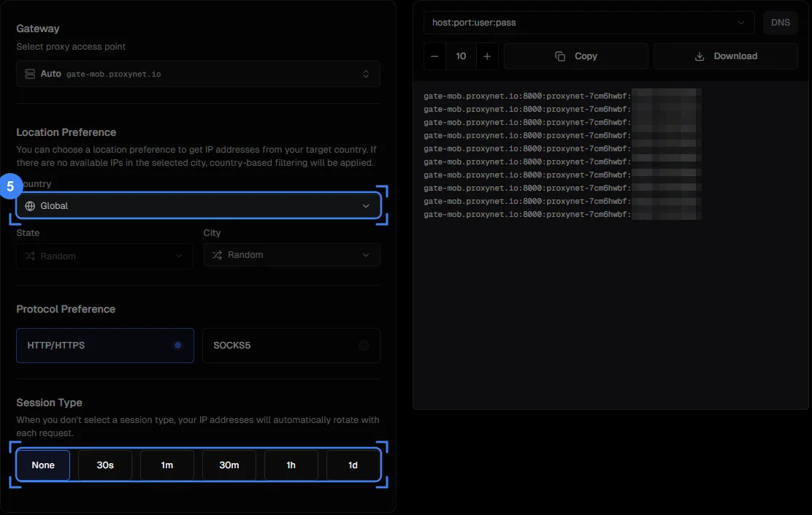Choose the 30s session type
Image resolution: width=812 pixels, height=515 pixels.
click(x=105, y=465)
